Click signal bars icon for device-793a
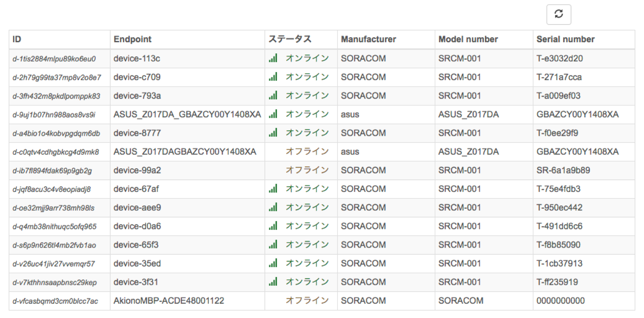Image resolution: width=644 pixels, height=318 pixels. (x=273, y=95)
